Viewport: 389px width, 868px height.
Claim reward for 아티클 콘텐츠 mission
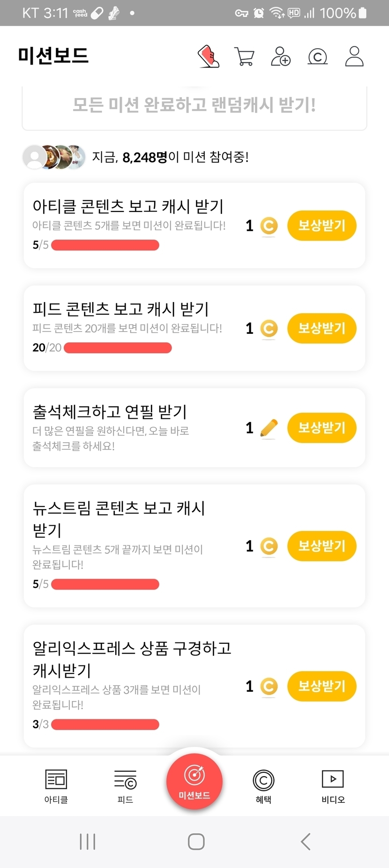(322, 226)
